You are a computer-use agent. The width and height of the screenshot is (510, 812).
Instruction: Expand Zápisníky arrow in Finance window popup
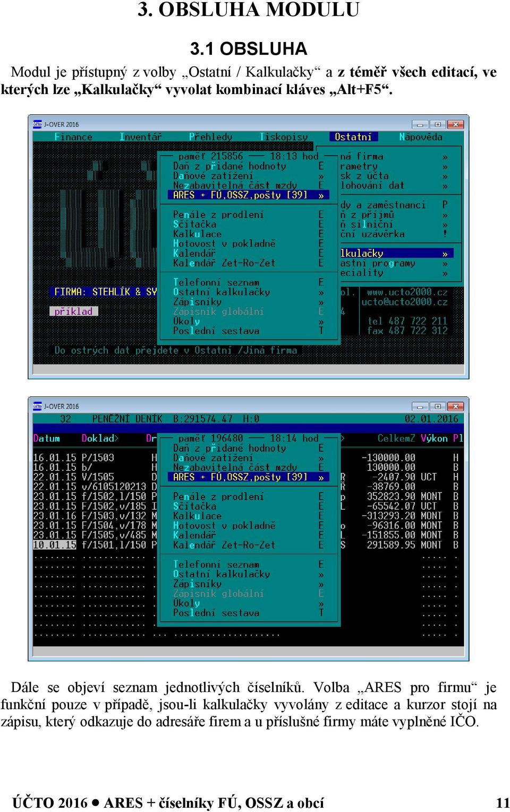pos(321,302)
